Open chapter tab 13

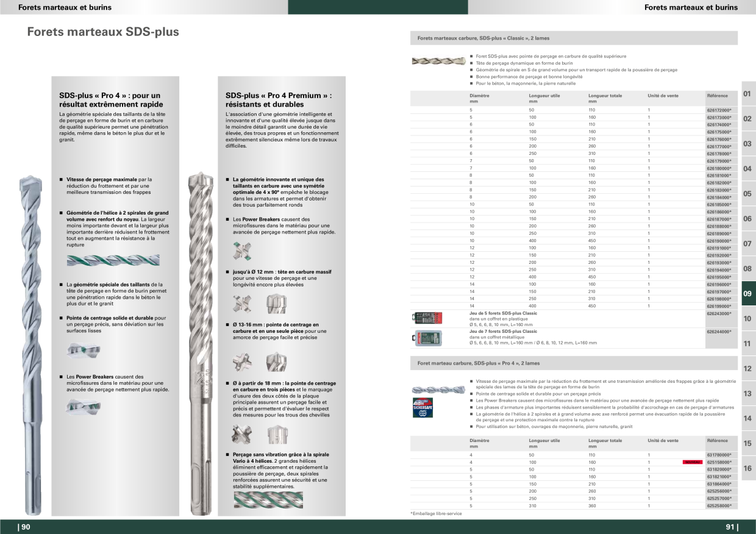tap(747, 394)
